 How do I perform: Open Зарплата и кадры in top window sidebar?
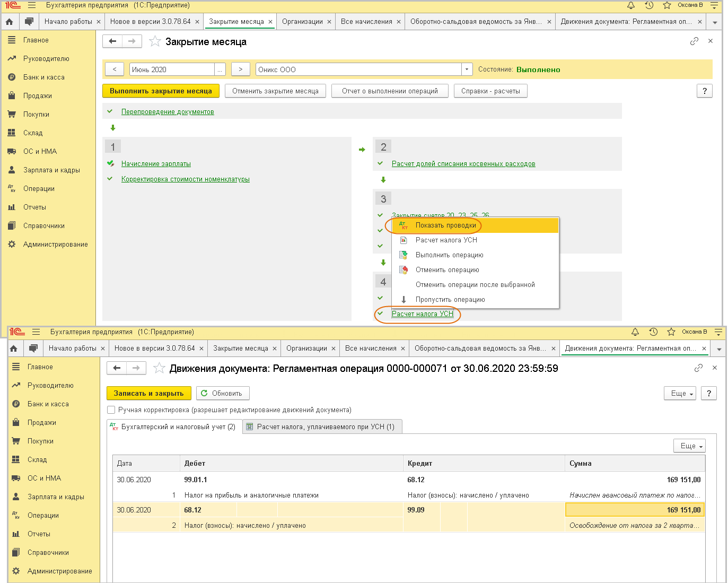51,170
